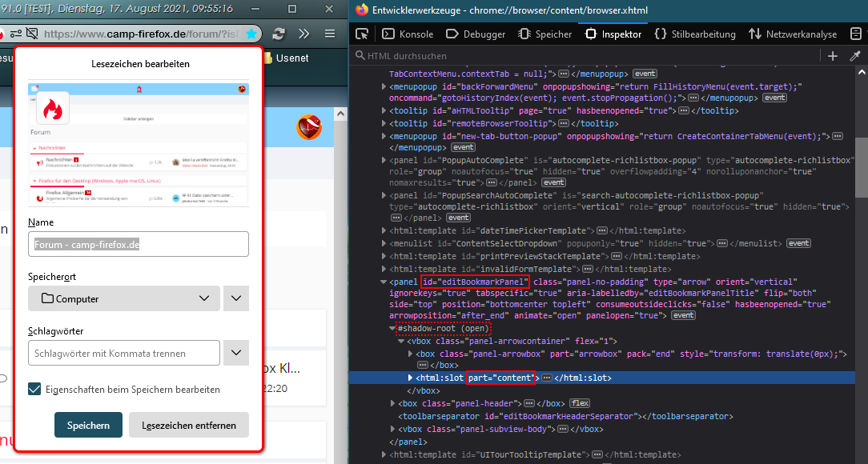
Task: Click the reload page icon
Action: [278, 34]
